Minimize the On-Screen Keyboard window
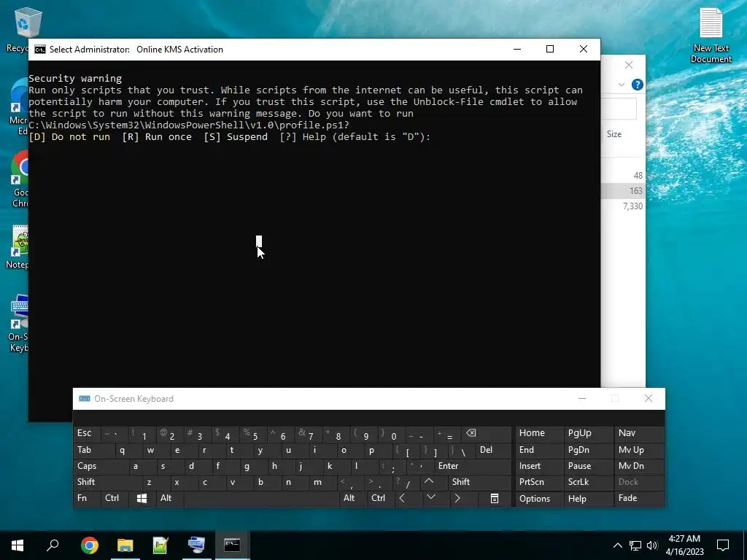The width and height of the screenshot is (747, 560). tap(581, 399)
